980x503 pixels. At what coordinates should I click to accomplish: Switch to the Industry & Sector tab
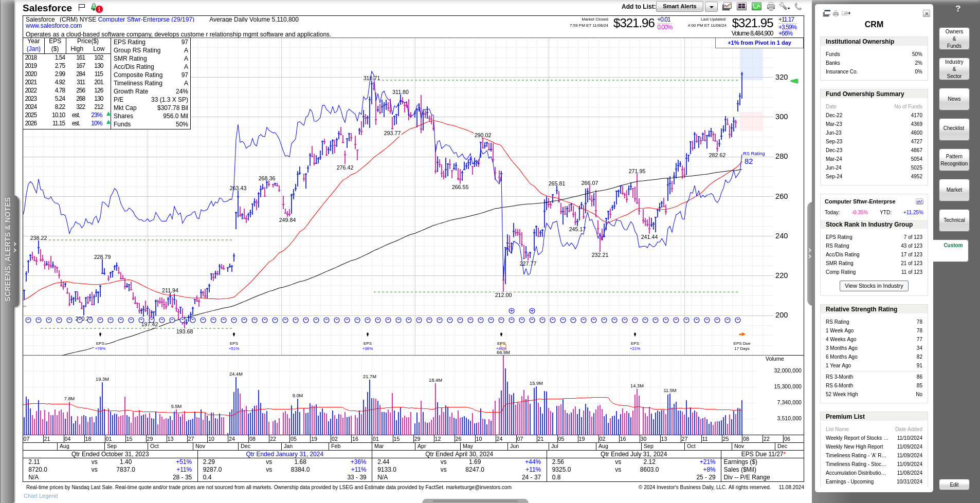pos(954,69)
